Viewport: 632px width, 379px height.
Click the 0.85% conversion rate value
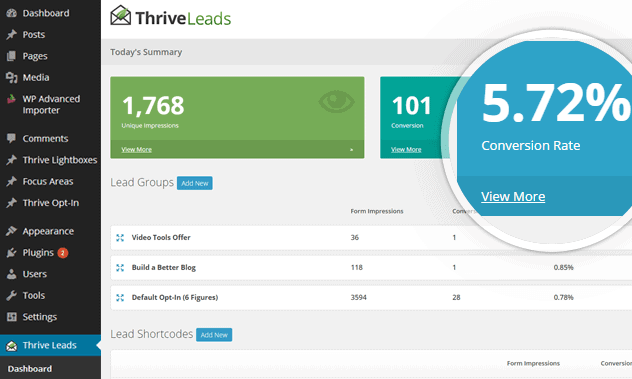tap(563, 267)
